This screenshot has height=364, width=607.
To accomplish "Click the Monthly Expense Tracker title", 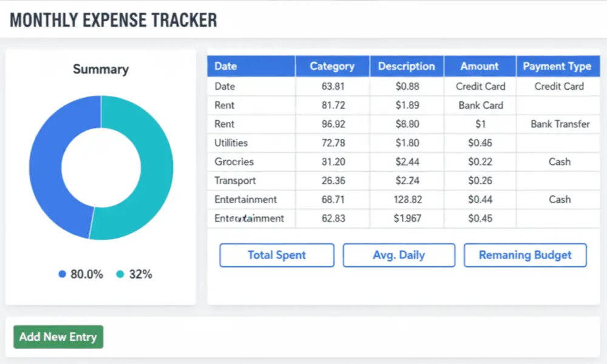I will click(x=114, y=20).
